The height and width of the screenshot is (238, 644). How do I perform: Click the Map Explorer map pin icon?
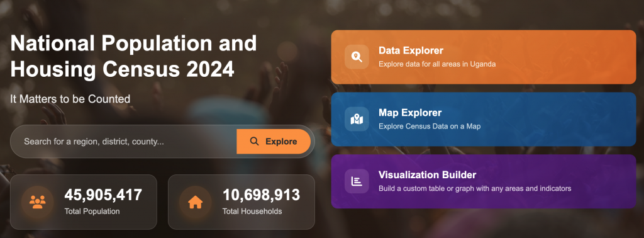[357, 119]
